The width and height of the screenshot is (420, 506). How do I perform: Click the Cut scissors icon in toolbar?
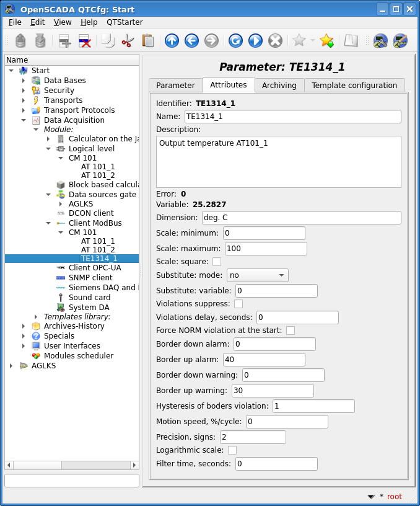pyautogui.click(x=128, y=41)
